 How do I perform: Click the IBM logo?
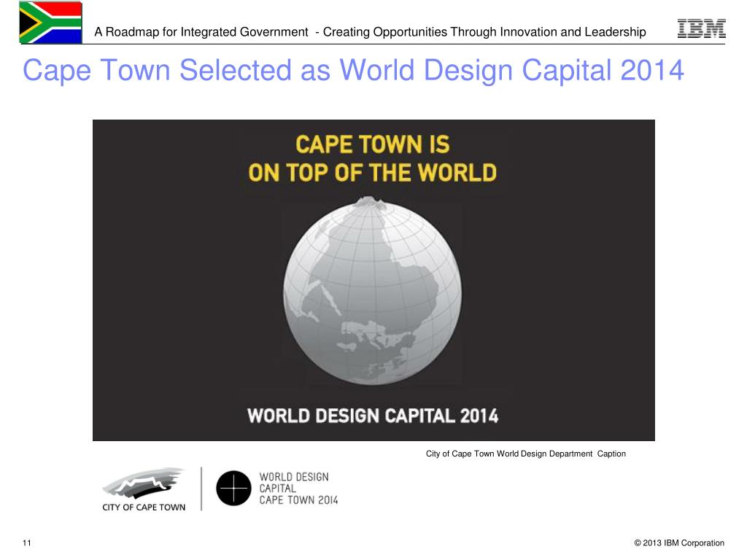click(x=701, y=28)
